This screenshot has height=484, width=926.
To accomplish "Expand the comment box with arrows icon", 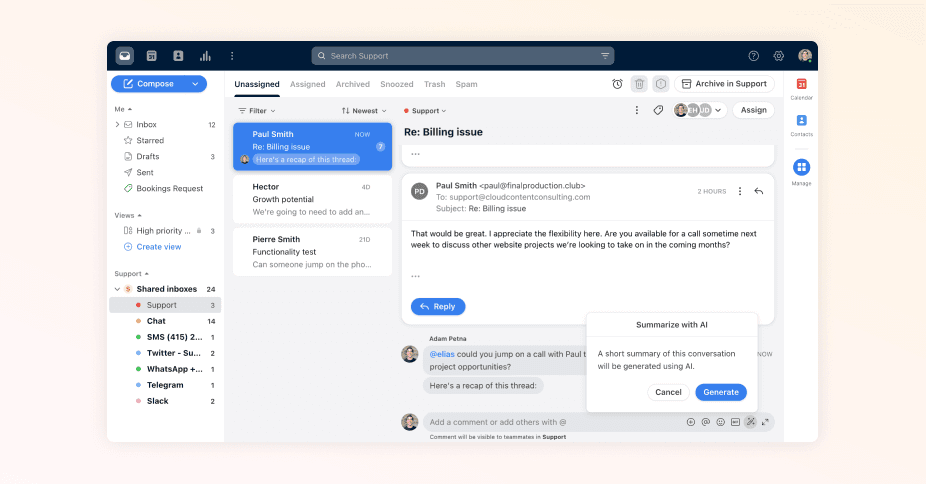I will 765,422.
